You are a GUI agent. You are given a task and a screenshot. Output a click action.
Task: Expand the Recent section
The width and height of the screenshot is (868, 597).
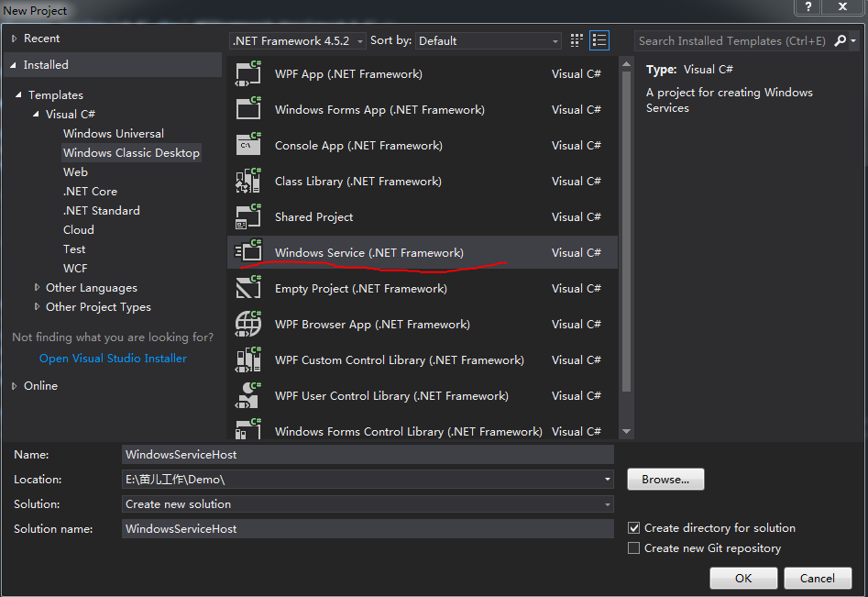(15, 39)
